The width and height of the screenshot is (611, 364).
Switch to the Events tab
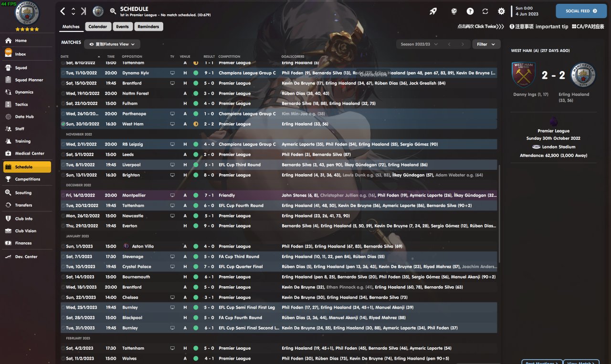(122, 27)
